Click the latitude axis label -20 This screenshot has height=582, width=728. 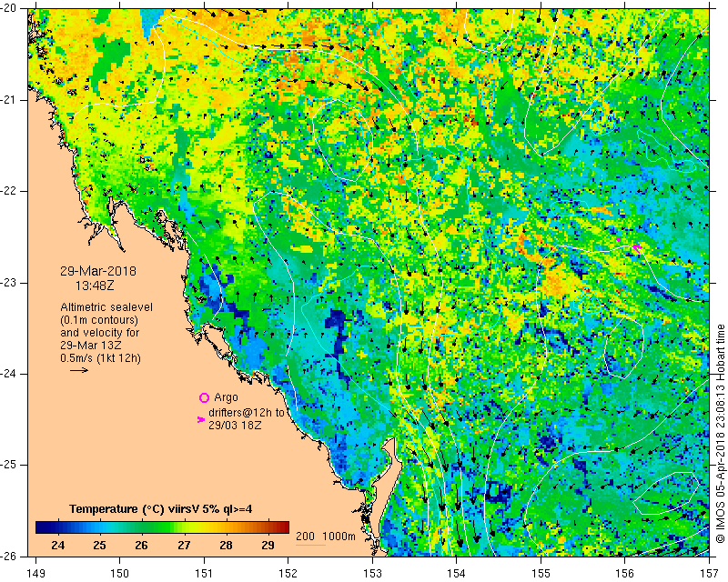[x=7, y=8]
